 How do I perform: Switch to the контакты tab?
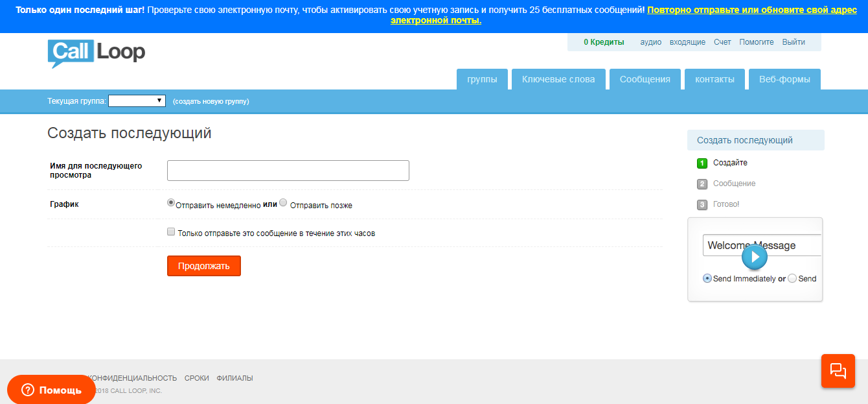(x=715, y=79)
